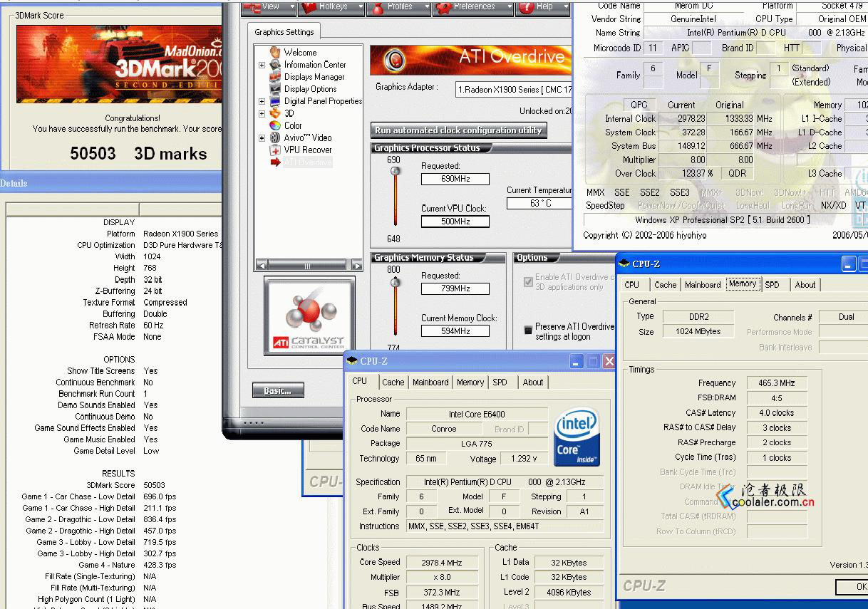Open the Graphics Adapter dropdown
868x609 pixels.
(x=514, y=90)
